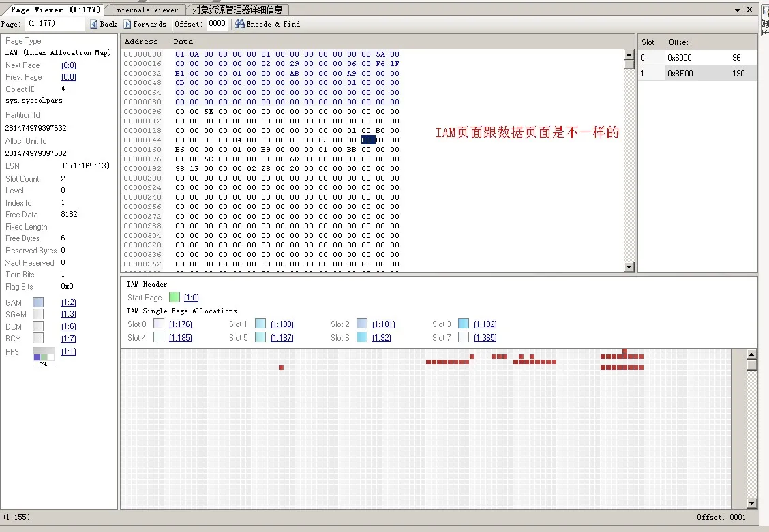This screenshot has height=532, width=769.
Task: Open the tab list dropdown arrow
Action: tap(738, 10)
